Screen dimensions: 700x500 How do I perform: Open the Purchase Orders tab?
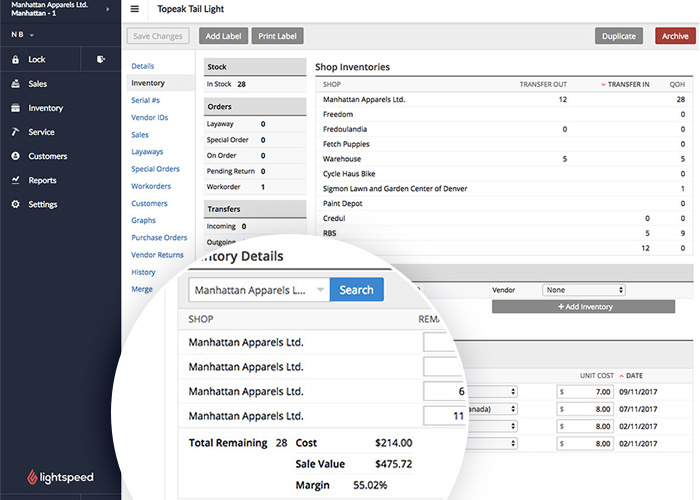pos(159,238)
